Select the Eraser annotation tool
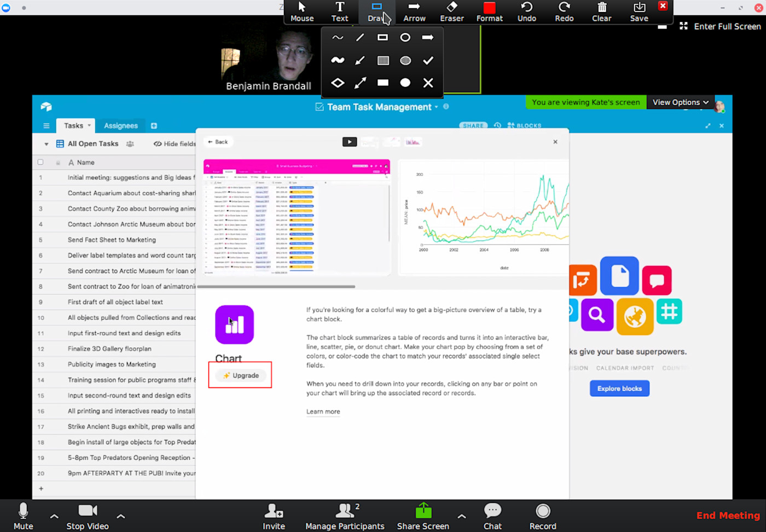766x532 pixels. [451, 11]
